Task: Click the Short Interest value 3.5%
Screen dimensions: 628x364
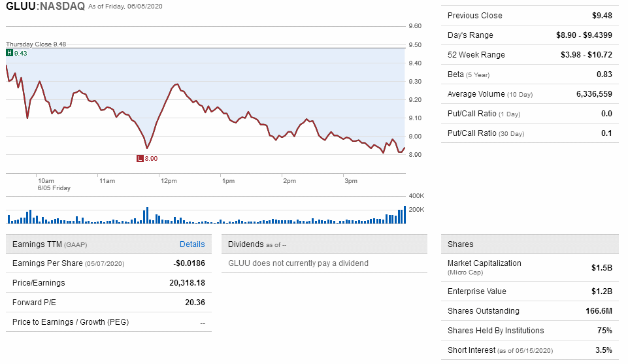Action: click(x=604, y=350)
